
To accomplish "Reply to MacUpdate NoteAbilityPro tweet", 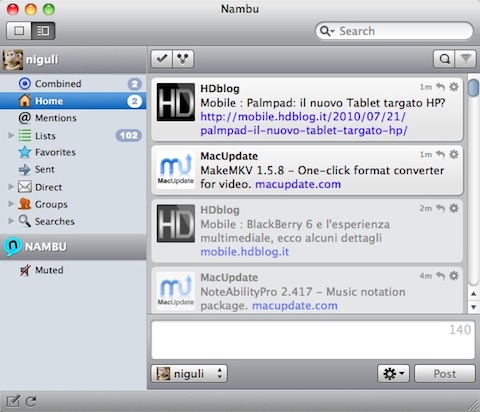I will coord(441,276).
